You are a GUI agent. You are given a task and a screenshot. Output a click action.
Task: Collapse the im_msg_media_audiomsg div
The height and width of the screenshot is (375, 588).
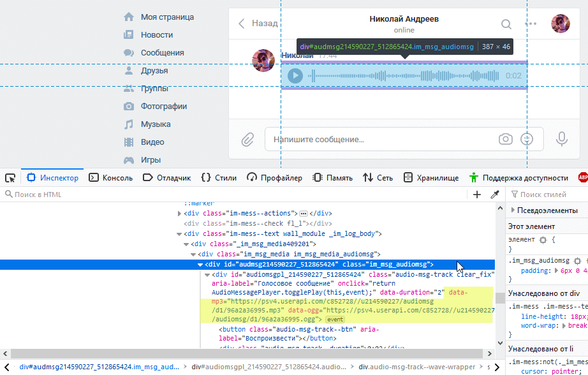[x=193, y=254]
